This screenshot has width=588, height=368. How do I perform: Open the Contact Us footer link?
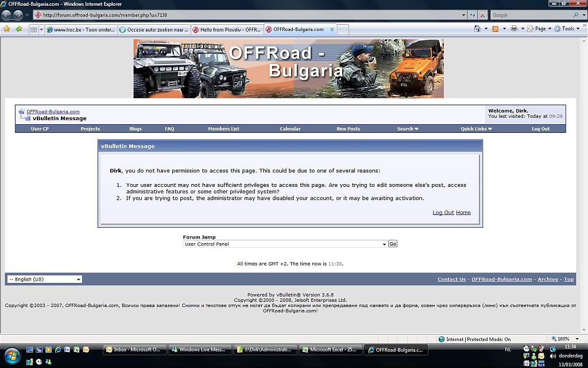451,279
